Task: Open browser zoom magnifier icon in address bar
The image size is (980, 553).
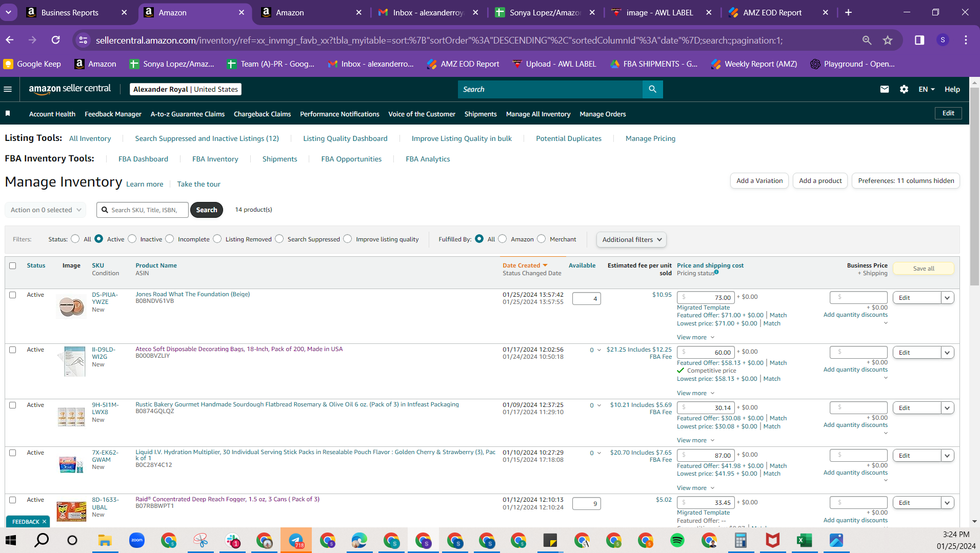Action: (867, 40)
